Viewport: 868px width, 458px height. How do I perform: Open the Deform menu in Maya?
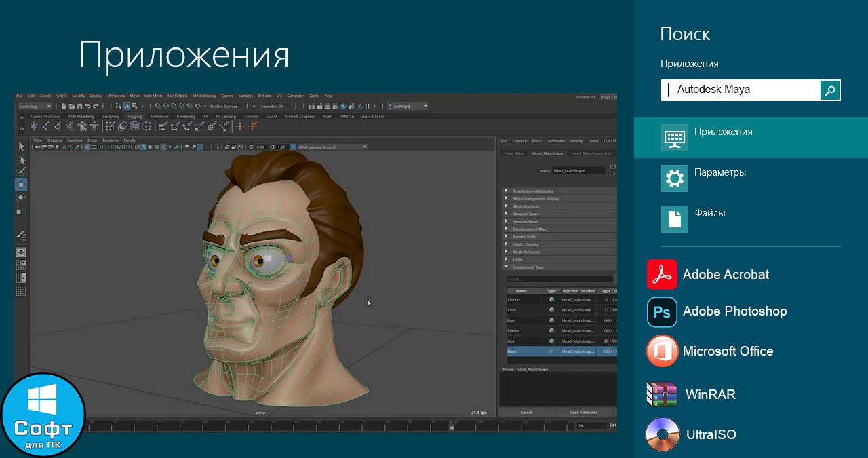(x=264, y=96)
